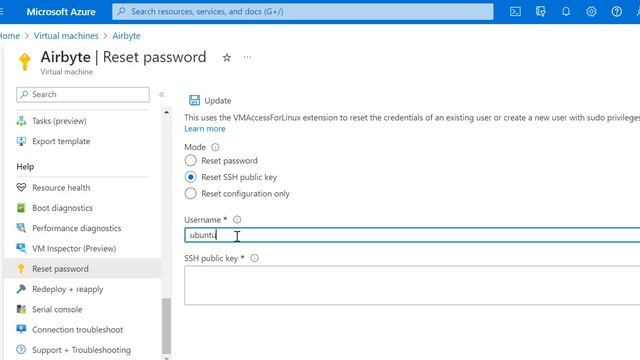Screen dimensions: 640x360
Task: Select Reset SSH public key radio option
Action: click(190, 177)
